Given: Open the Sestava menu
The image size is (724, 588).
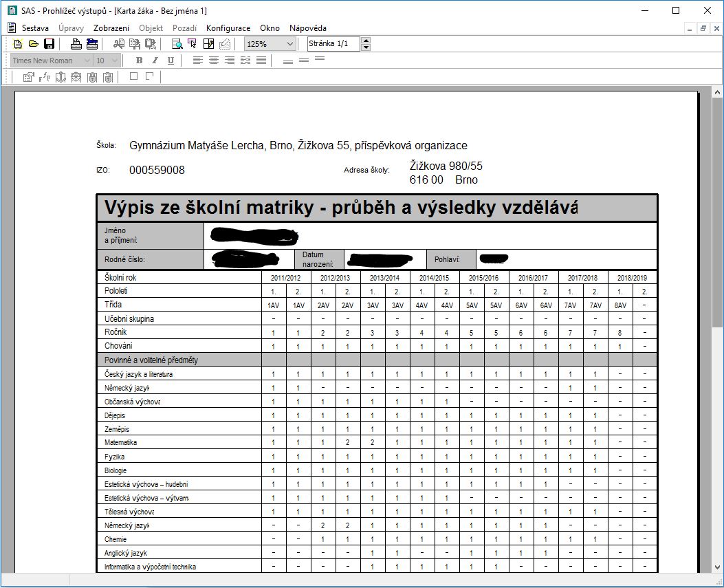Looking at the screenshot, I should 35,28.
